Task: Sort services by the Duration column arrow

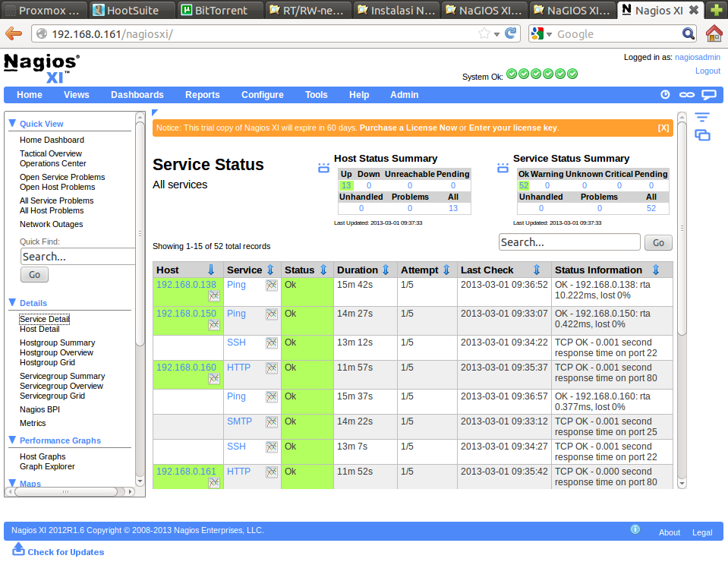Action: click(x=386, y=270)
